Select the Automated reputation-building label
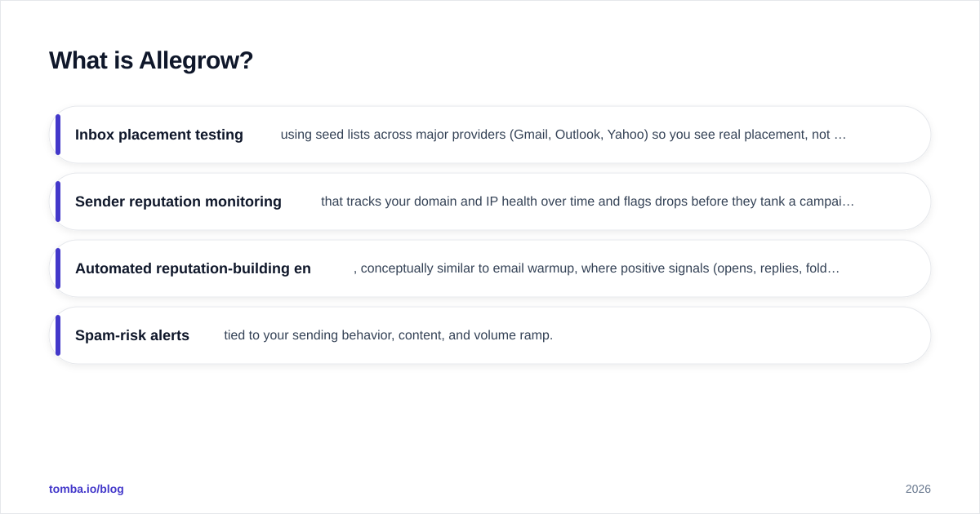Viewport: 980px width, 514px height. point(193,268)
